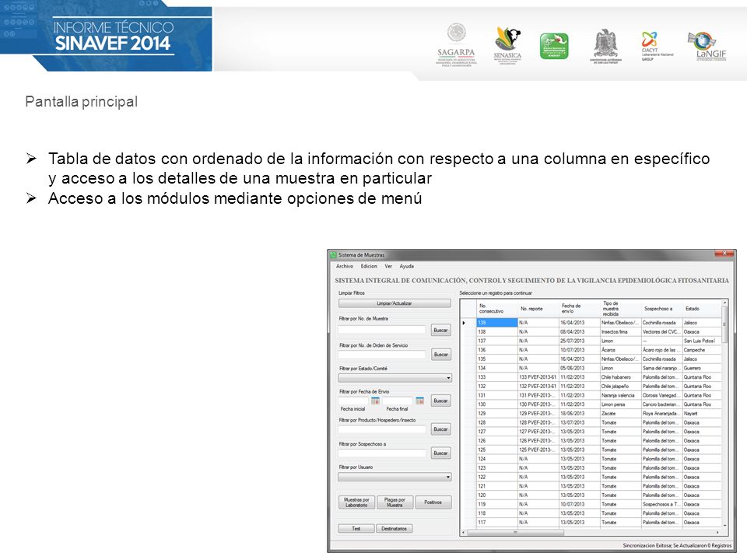
Task: Open the Fecha final calendar picker
Action: pos(419,401)
